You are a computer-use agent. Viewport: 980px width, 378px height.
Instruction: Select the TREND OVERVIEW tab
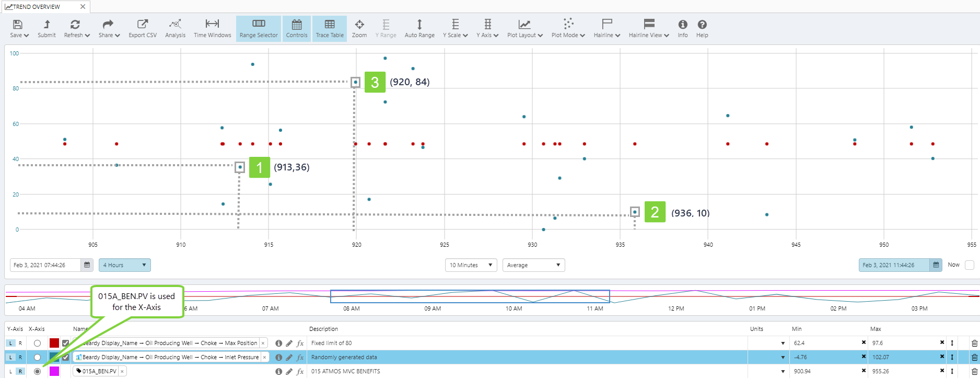tap(37, 7)
